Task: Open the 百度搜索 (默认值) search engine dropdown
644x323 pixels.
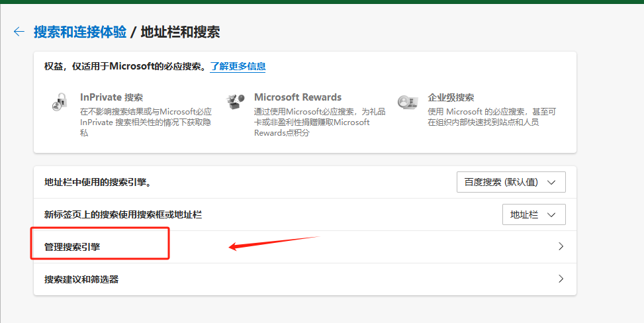Action: pyautogui.click(x=511, y=182)
